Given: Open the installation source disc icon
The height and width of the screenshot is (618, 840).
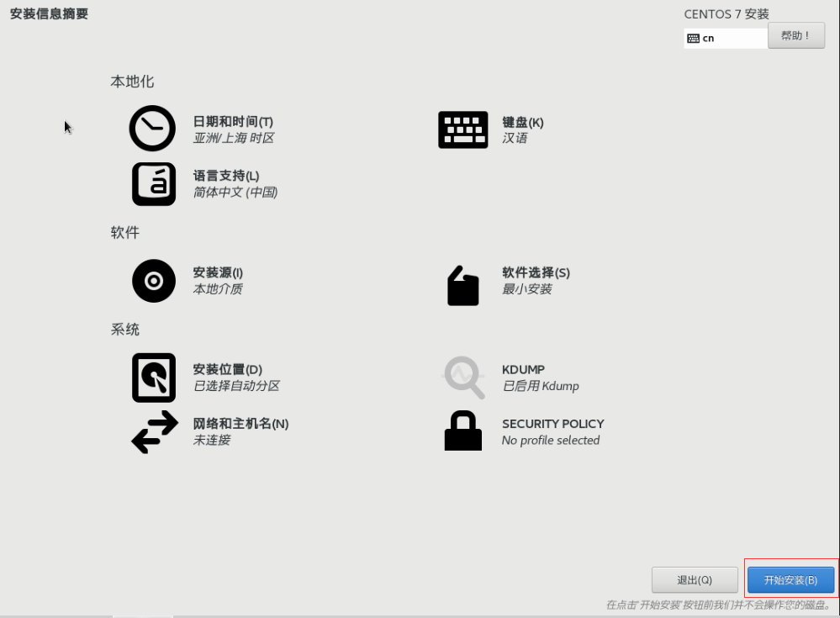Looking at the screenshot, I should pyautogui.click(x=154, y=281).
